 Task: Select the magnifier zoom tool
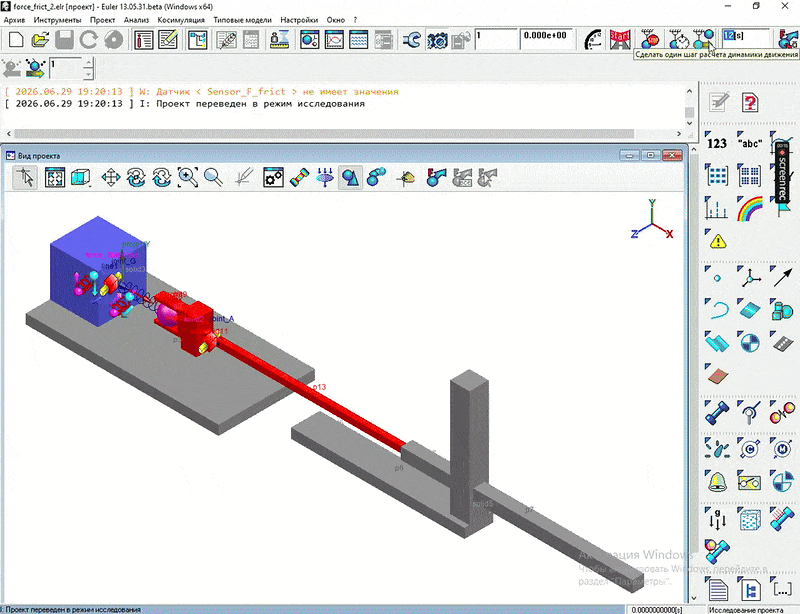(213, 178)
